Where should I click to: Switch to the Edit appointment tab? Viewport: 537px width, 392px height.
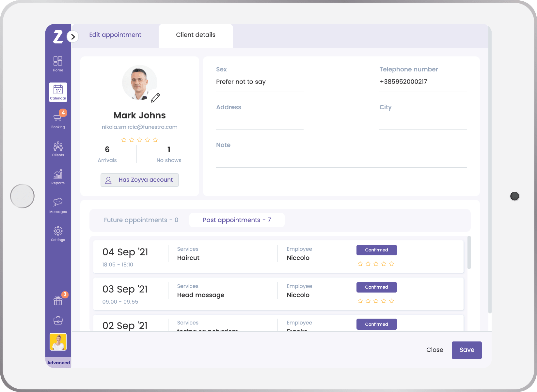click(115, 35)
